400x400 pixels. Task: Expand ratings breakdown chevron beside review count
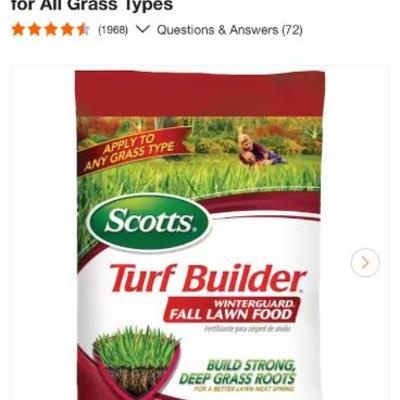coord(143,30)
